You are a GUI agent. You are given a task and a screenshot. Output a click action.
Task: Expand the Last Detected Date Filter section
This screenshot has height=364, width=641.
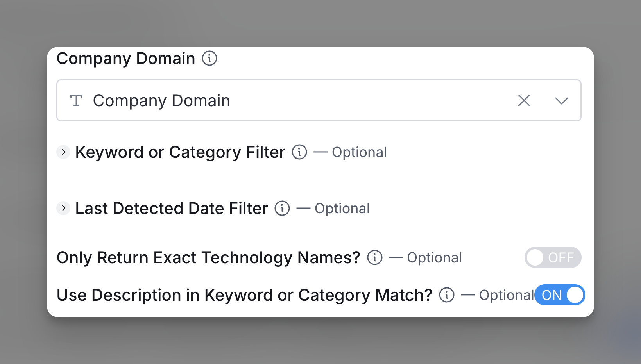pyautogui.click(x=63, y=208)
